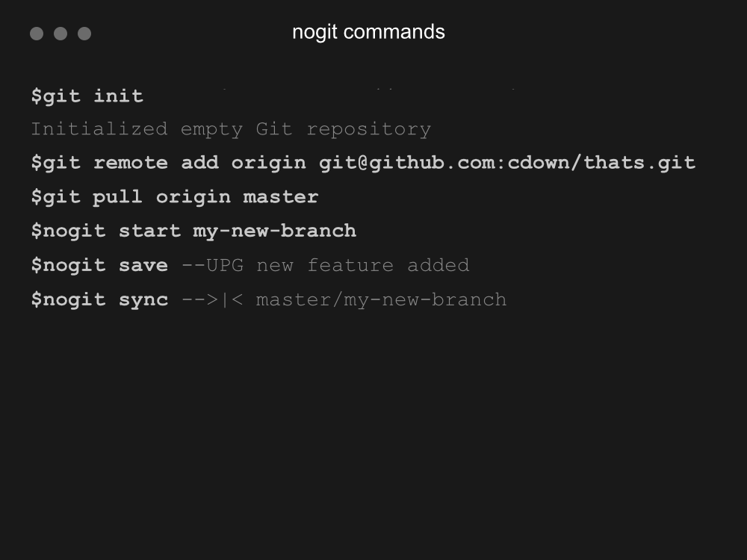747x560 pixels.
Task: Click the '$git init' command line
Action: (87, 96)
